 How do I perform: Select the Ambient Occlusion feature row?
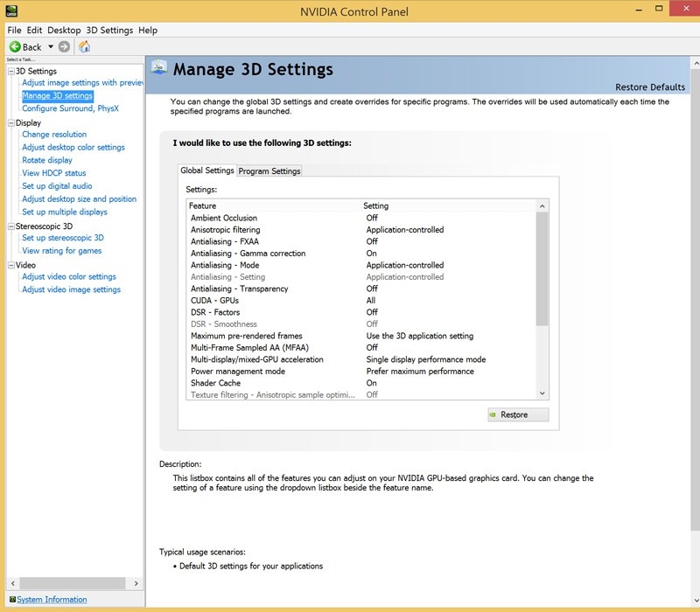pos(361,218)
